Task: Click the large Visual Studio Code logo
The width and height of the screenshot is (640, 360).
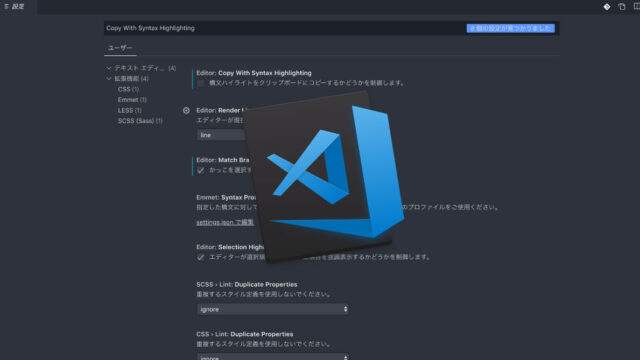Action: point(324,177)
